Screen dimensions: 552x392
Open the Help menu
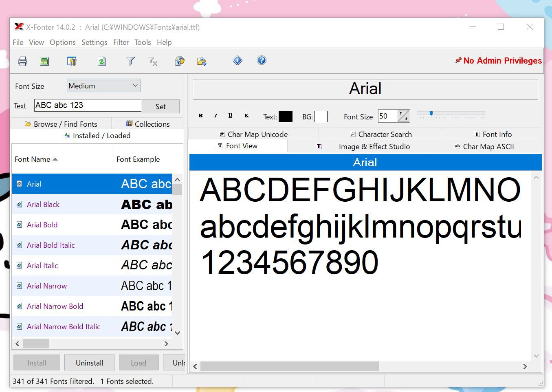164,42
